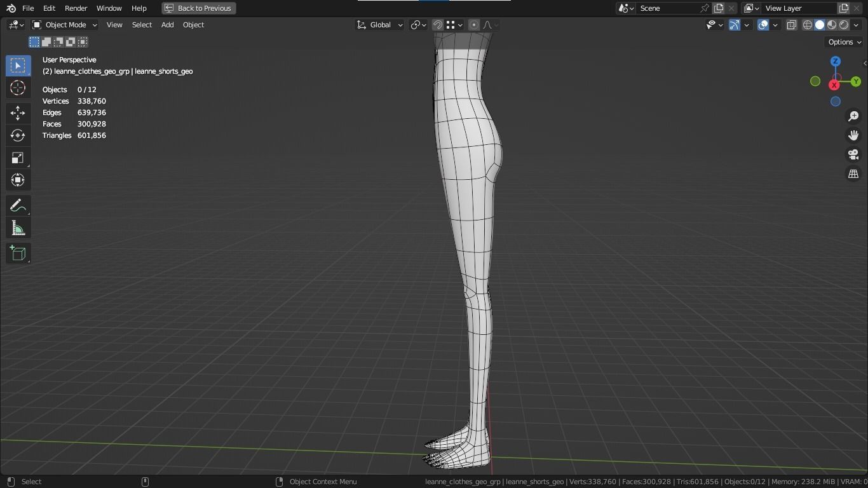Switch to solid viewport shading
The height and width of the screenshot is (488, 868).
tap(820, 25)
